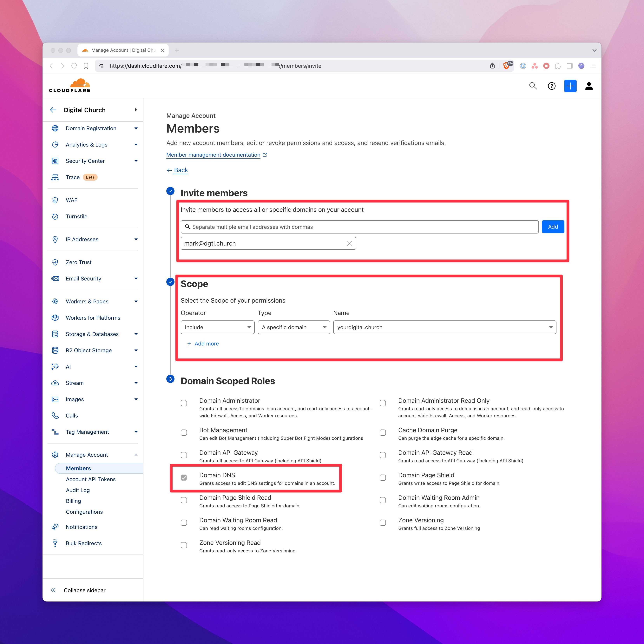644x644 pixels.
Task: Check the Bot Management role
Action: [184, 432]
